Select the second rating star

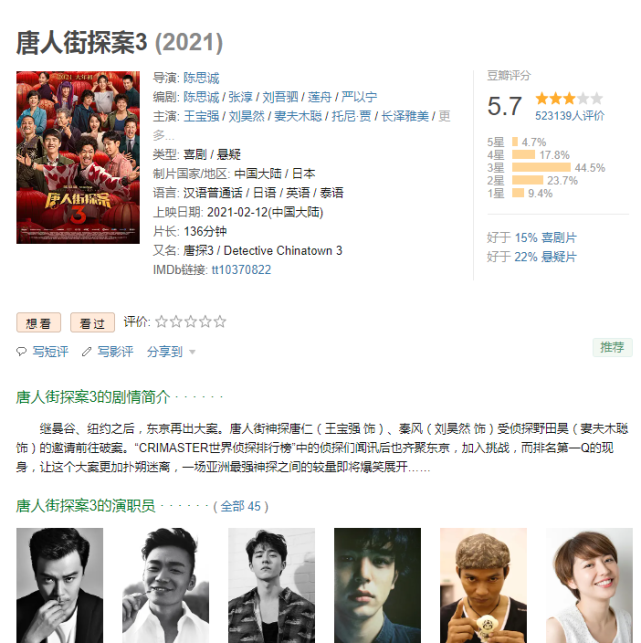(x=176, y=322)
